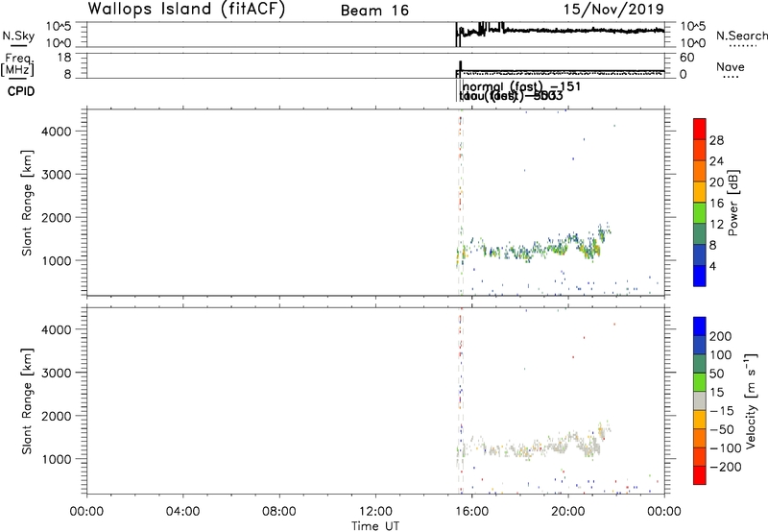
Task: Click the "08:00" time tick label
Action: (279, 512)
